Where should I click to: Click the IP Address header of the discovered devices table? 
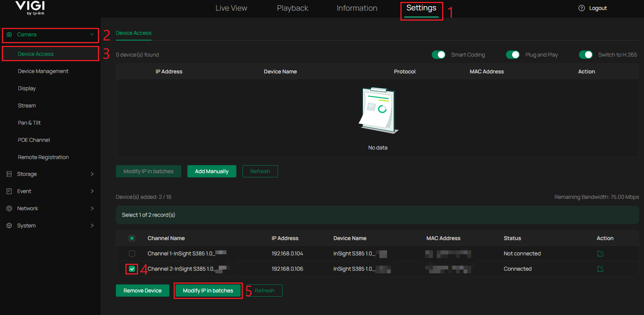click(x=169, y=71)
